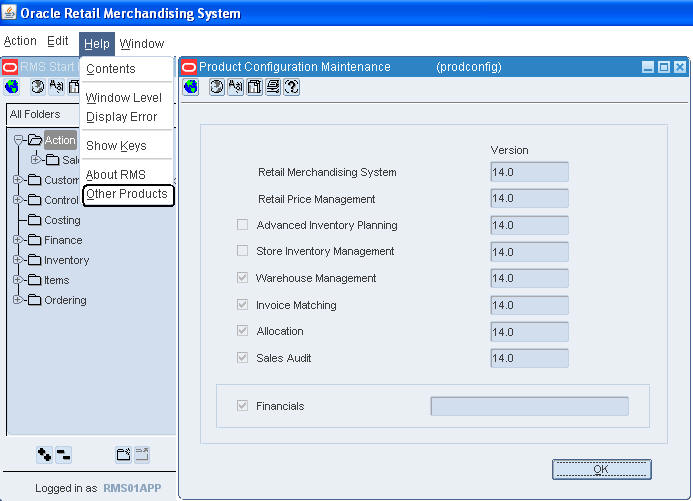Image resolution: width=693 pixels, height=501 pixels.
Task: Click the globe icon in RMS Start toolbar
Action: tap(12, 87)
